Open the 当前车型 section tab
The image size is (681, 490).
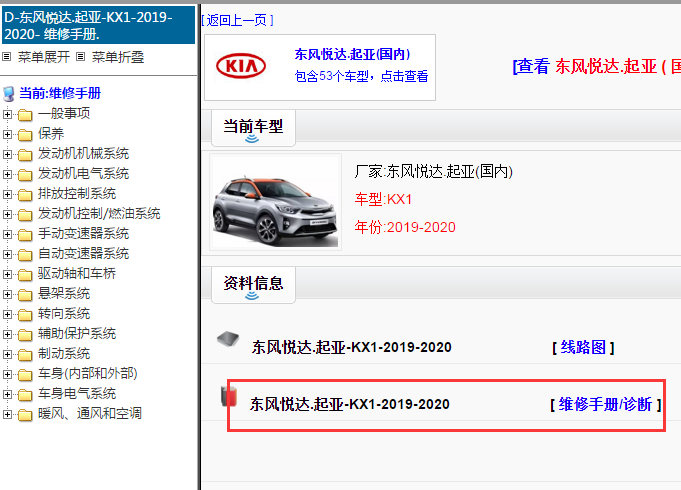pos(253,128)
